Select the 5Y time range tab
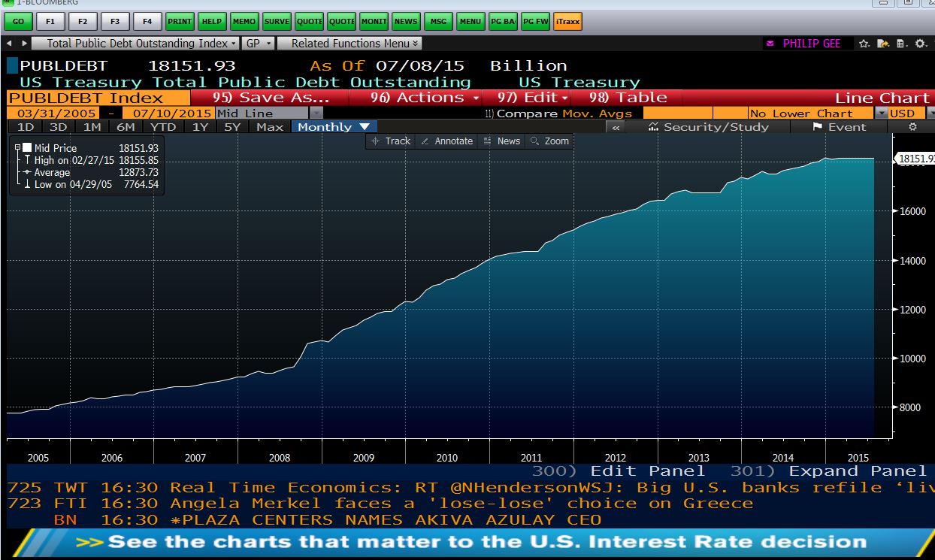The image size is (935, 560). click(232, 127)
